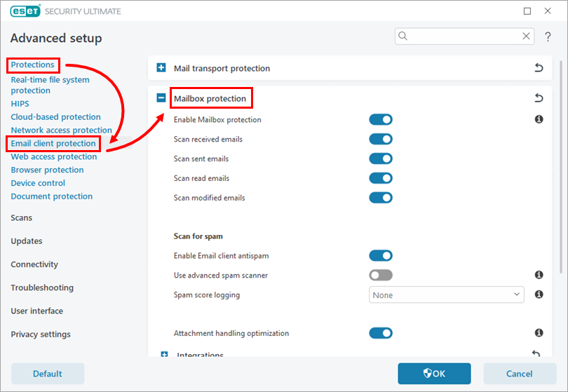Viewport: 568px width, 392px height.
Task: Show info for Attachment handling optimization
Action: [539, 333]
